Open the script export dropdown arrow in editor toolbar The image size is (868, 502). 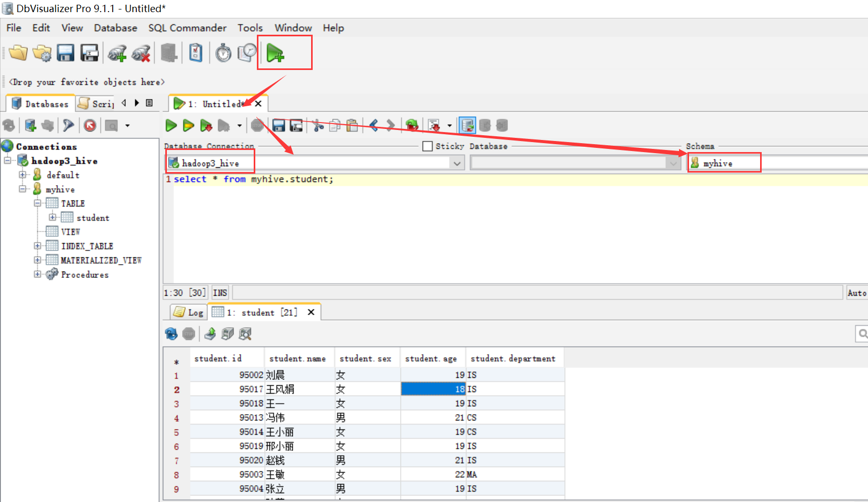[449, 126]
